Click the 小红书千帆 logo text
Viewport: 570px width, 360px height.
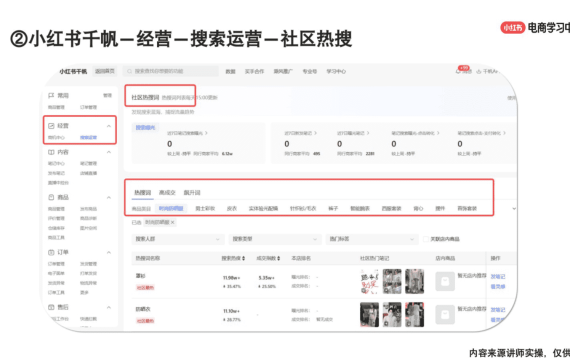click(73, 71)
